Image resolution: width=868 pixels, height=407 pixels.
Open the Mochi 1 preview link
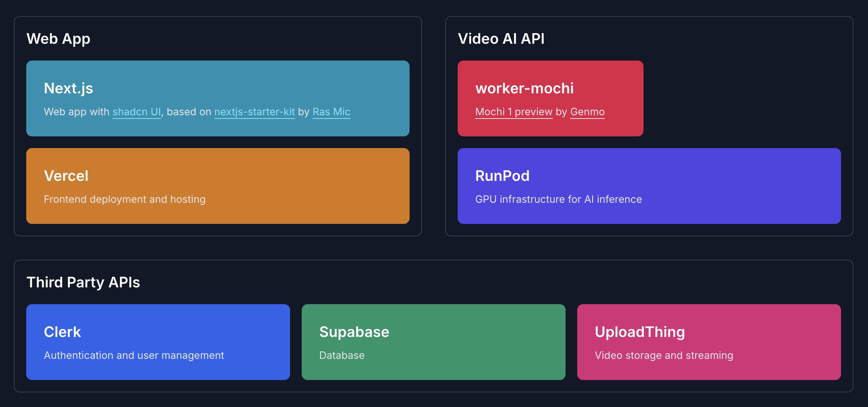coord(514,112)
